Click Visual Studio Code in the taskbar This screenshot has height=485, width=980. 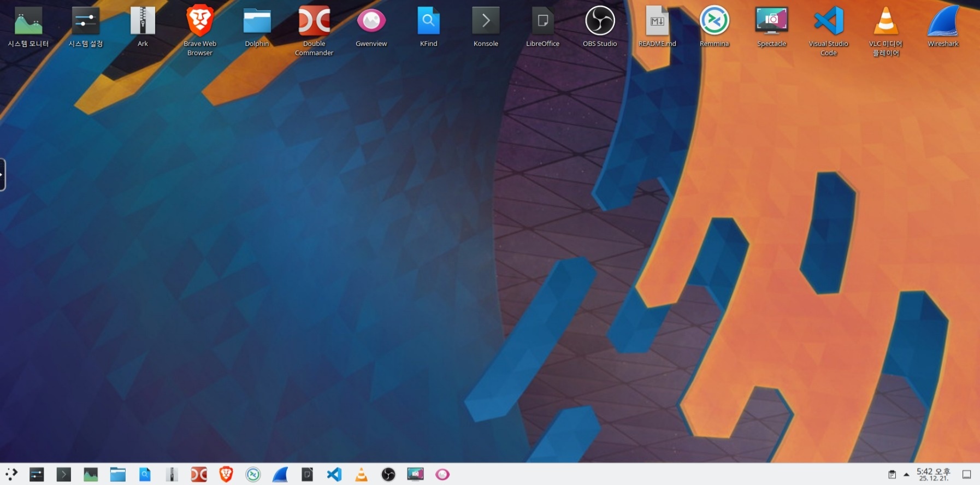click(x=334, y=475)
